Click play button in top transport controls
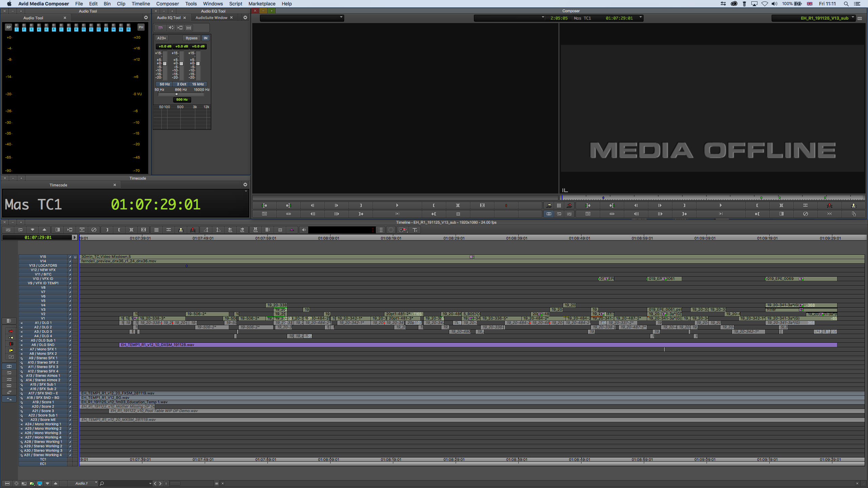Screen dimensions: 868x488 coord(397,204)
